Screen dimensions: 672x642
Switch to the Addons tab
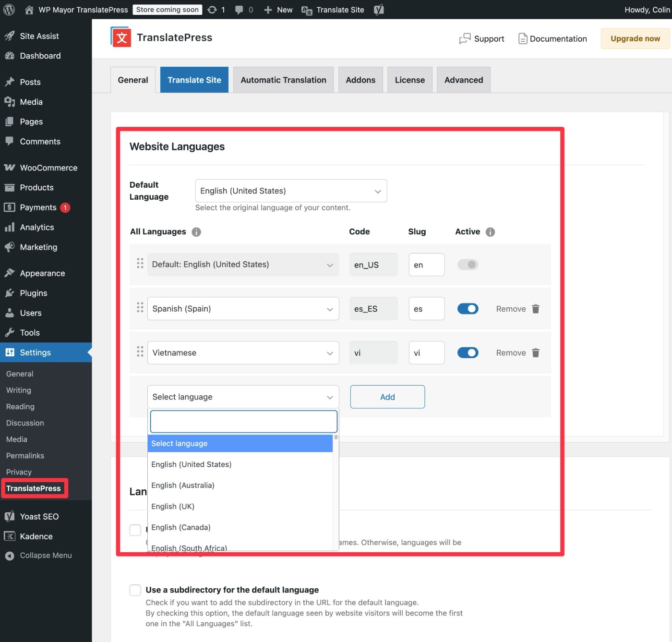(x=360, y=80)
